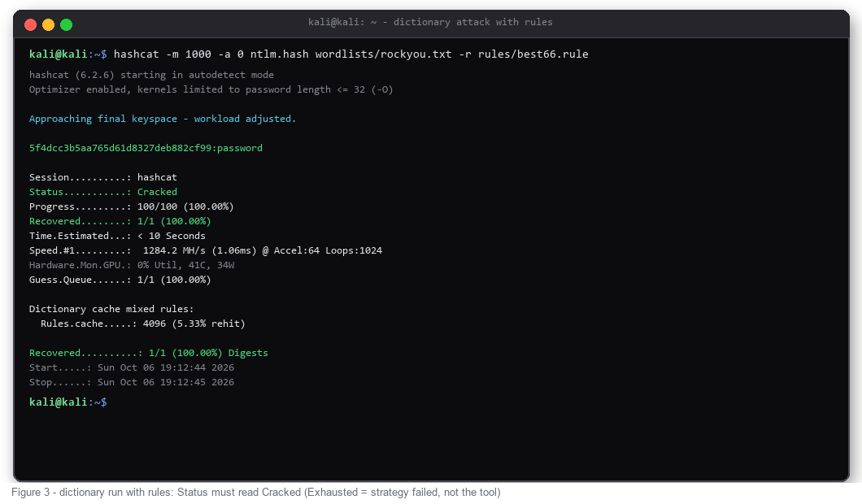Click the 'Optimizer enabled' output line
Screen dimensions: 862x504
[x=211, y=89]
